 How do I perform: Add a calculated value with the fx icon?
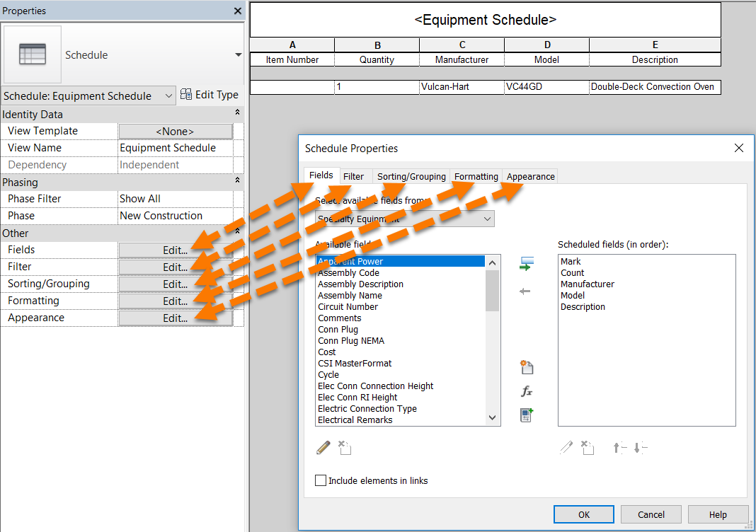click(527, 391)
